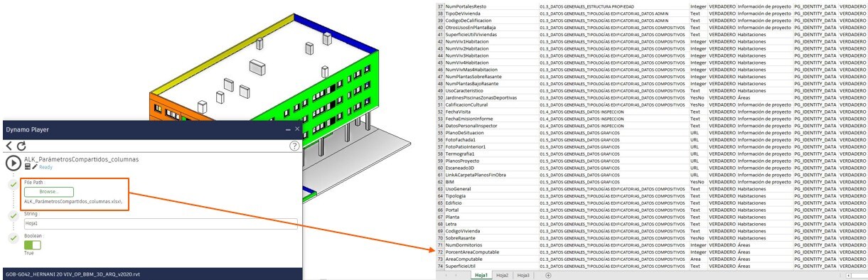Click the File Path green checkmark status icon
The image size is (868, 280).
click(14, 185)
